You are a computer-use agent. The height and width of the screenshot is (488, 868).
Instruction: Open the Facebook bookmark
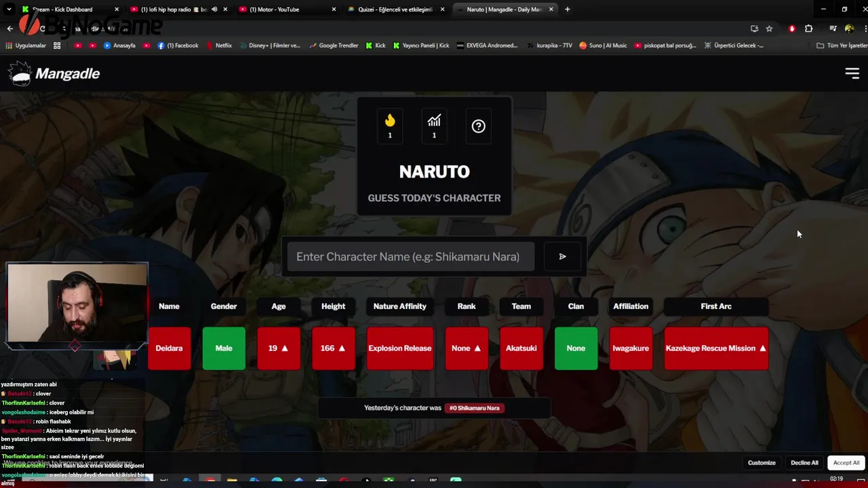coord(178,45)
